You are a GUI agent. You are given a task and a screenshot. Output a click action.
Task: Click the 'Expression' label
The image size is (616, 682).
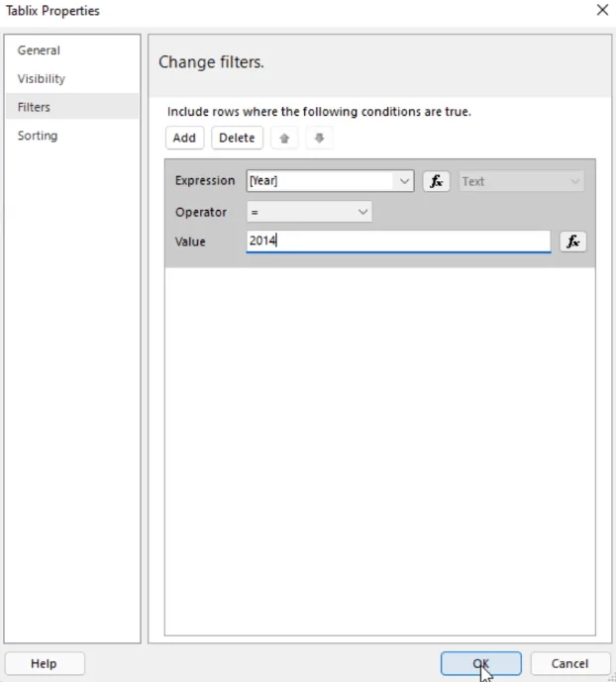coord(205,180)
